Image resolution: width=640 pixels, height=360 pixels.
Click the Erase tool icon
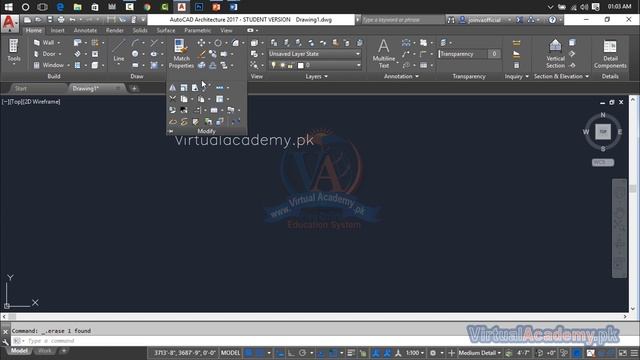201,54
